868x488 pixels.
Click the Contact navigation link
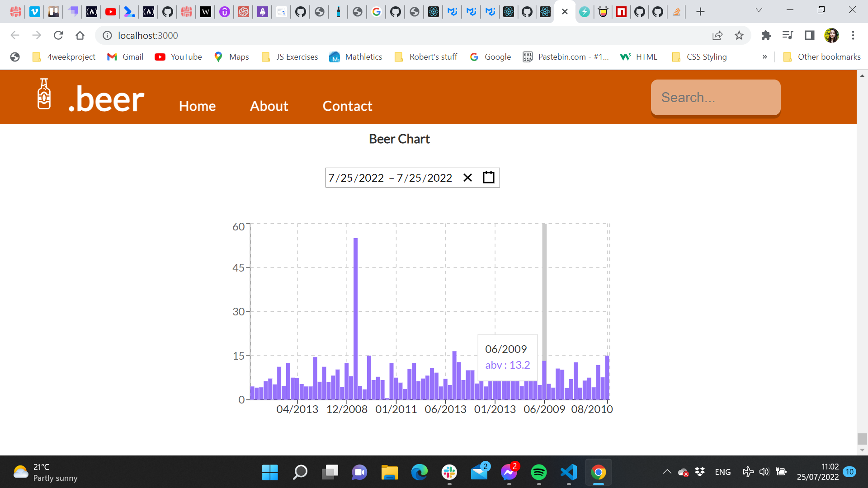(x=347, y=106)
